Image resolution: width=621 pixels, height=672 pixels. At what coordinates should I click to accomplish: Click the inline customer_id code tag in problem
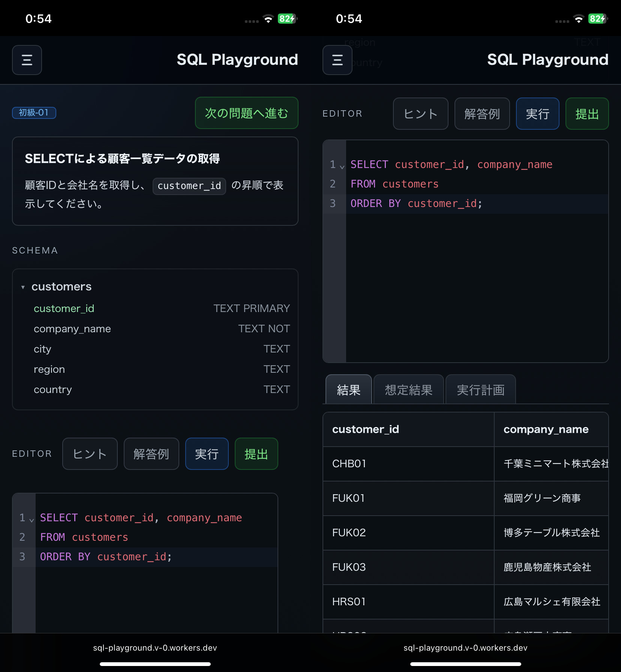[189, 186]
